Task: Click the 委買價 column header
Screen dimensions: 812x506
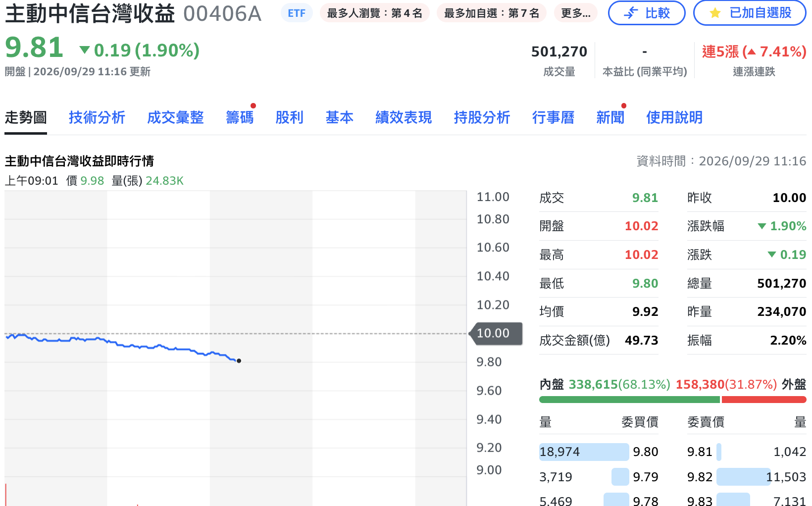Action: point(640,422)
